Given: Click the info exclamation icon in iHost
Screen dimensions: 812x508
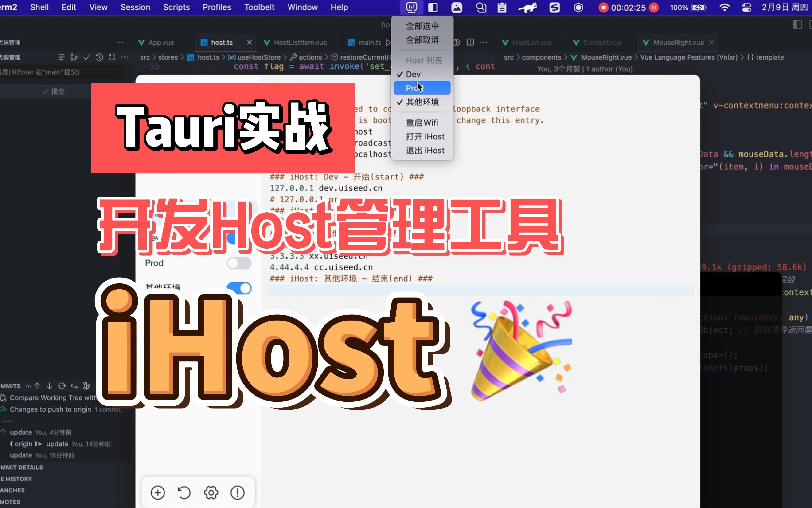Looking at the screenshot, I should click(237, 492).
